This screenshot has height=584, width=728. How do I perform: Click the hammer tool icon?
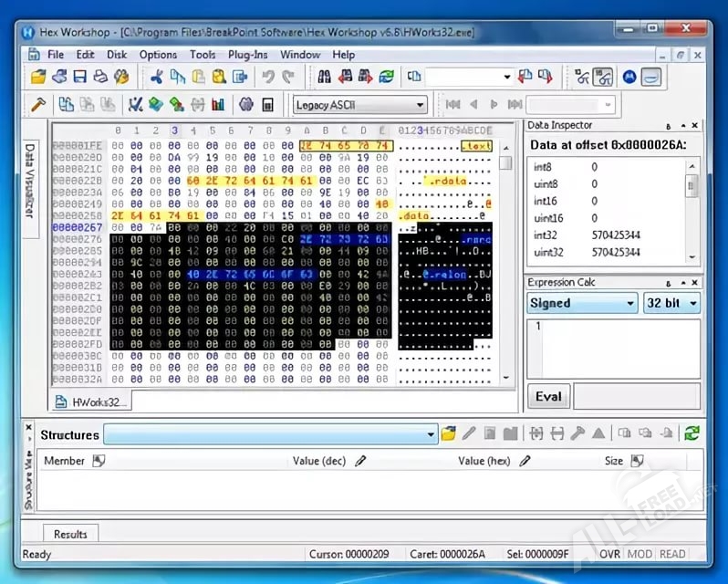click(x=38, y=104)
